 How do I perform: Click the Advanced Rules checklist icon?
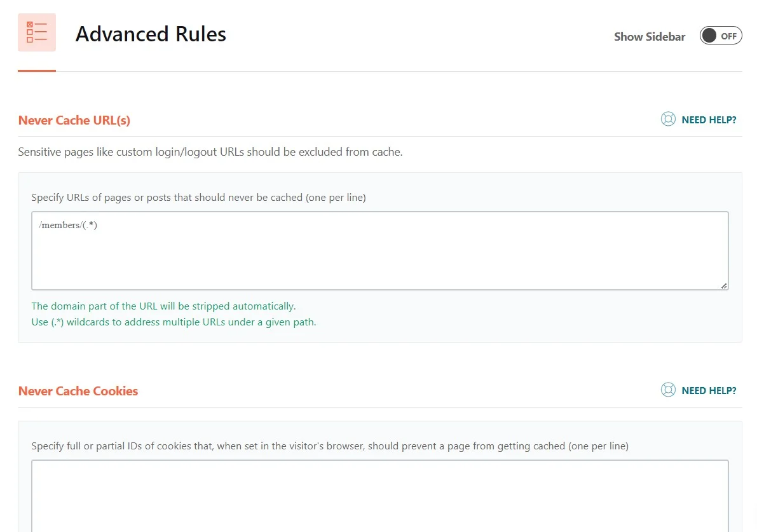[37, 32]
